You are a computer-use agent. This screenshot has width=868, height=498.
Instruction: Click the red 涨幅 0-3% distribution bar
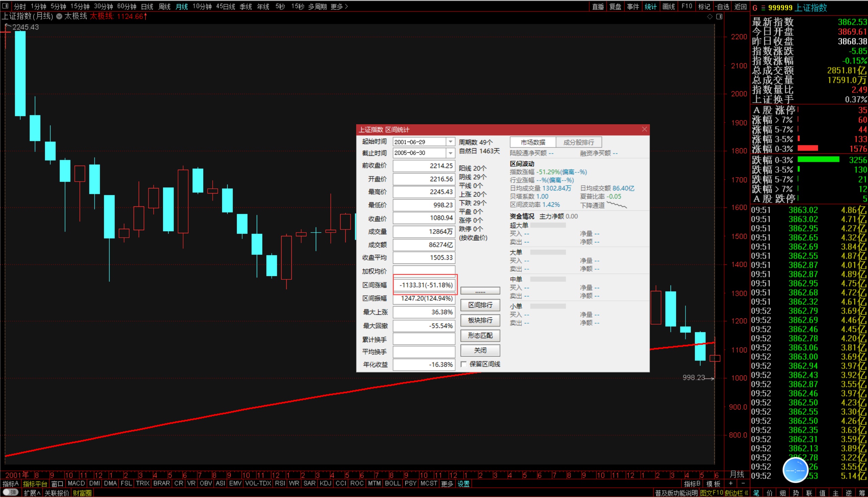point(808,148)
